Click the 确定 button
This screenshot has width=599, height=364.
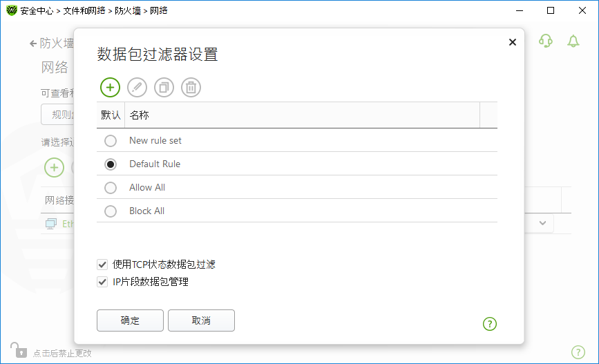[x=130, y=320]
